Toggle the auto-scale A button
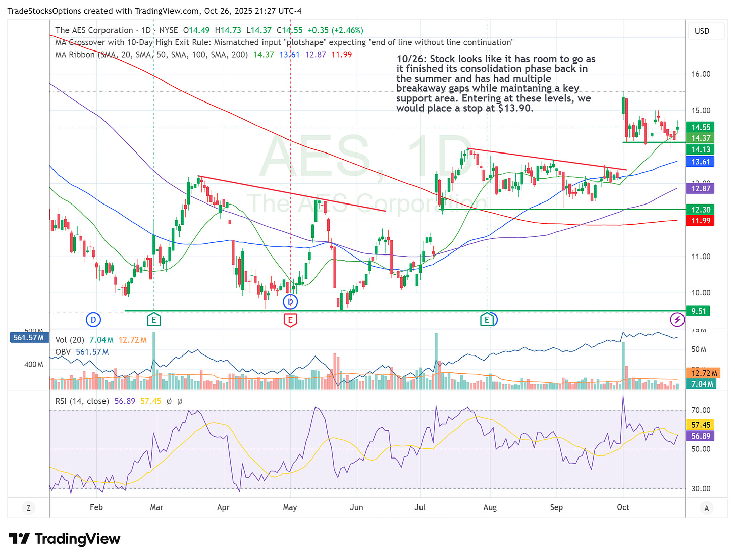This screenshot has width=735, height=560. coord(707,508)
